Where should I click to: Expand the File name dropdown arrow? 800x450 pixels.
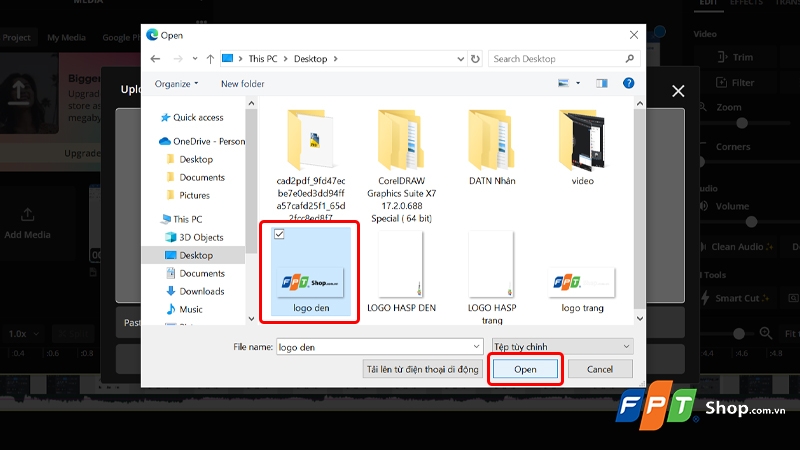click(x=476, y=347)
